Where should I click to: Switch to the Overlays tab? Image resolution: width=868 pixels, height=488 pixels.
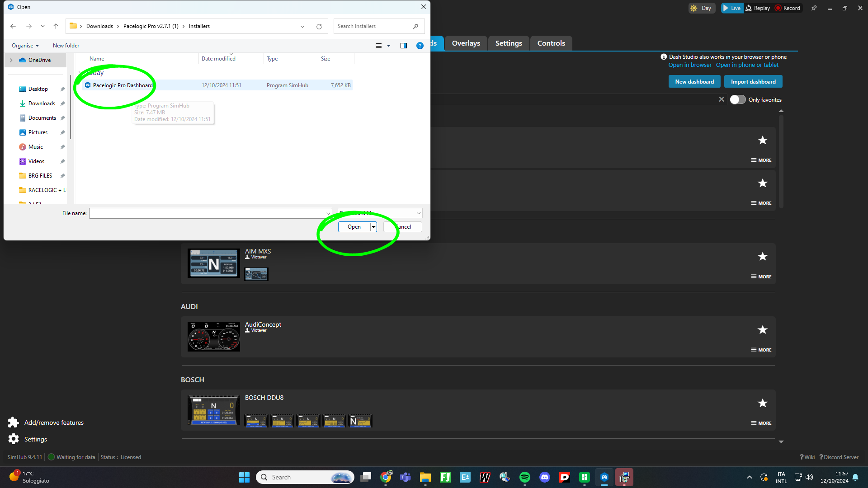click(x=466, y=43)
